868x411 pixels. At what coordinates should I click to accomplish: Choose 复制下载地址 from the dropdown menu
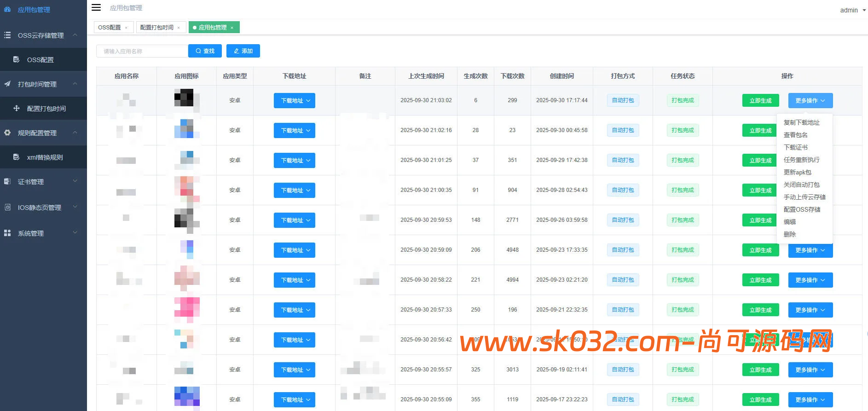click(x=802, y=122)
